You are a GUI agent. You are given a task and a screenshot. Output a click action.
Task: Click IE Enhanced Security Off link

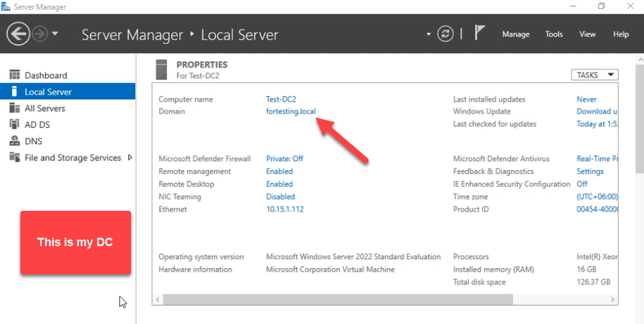tap(582, 184)
